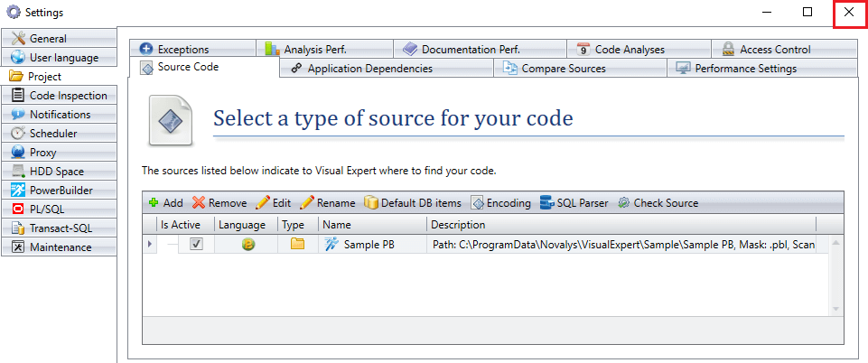
Task: Open Default DB items
Action: pyautogui.click(x=413, y=203)
